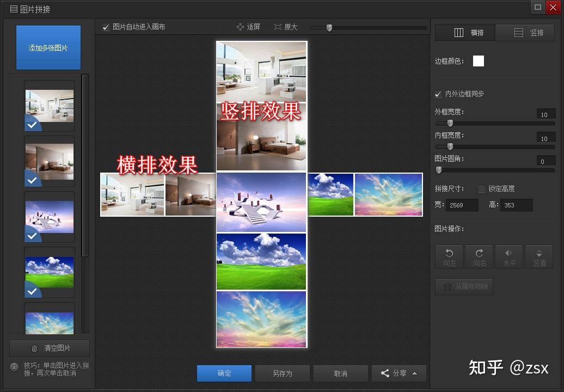Click the 水平 horizontal flip icon

point(510,256)
